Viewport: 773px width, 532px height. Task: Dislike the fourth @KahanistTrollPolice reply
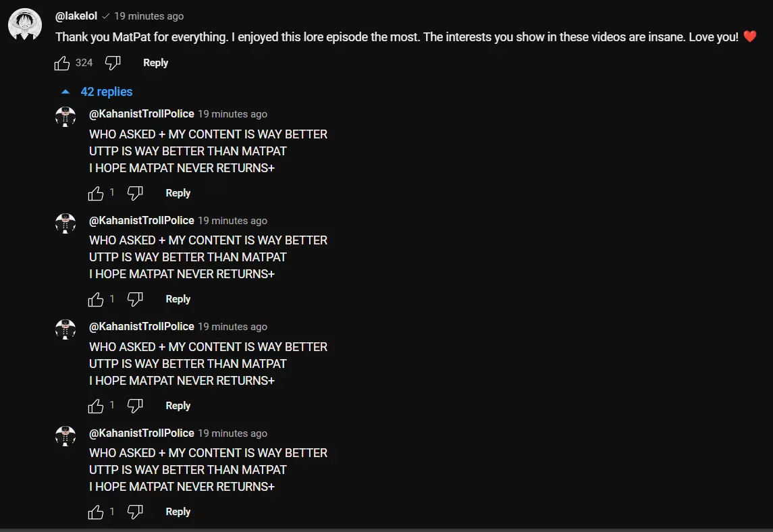[x=135, y=512]
